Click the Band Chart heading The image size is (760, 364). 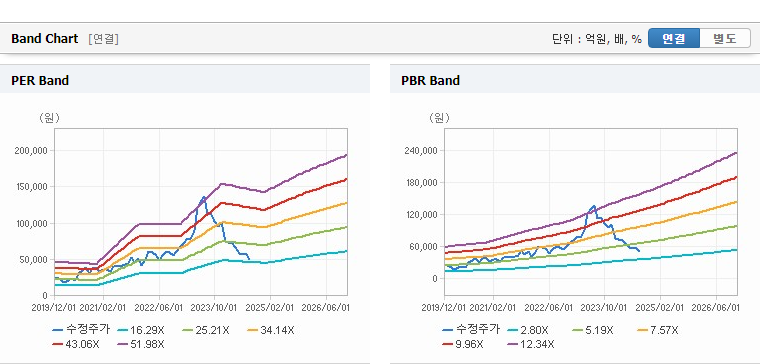point(45,39)
